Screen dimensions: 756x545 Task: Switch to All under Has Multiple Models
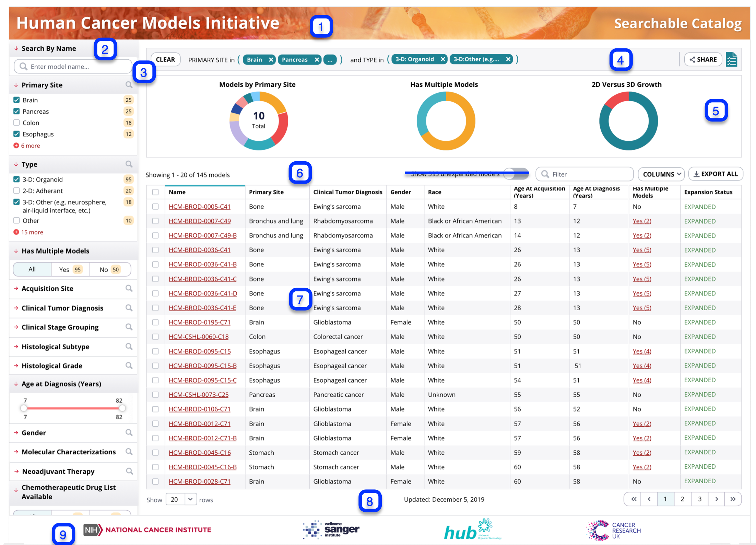pyautogui.click(x=32, y=269)
